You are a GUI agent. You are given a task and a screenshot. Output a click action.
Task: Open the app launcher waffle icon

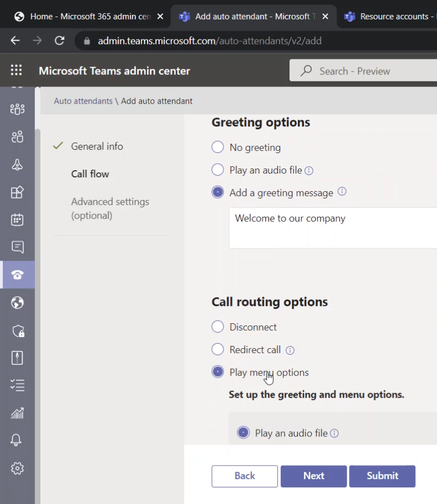pos(16,70)
